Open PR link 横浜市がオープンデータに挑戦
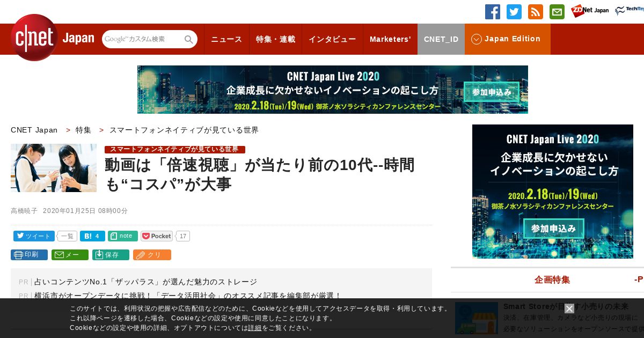 (188, 296)
